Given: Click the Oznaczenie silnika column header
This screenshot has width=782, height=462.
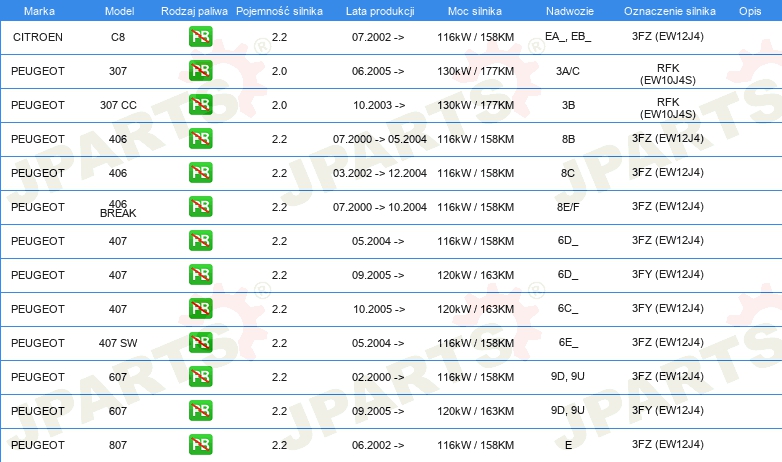Looking at the screenshot, I should 670,11.
